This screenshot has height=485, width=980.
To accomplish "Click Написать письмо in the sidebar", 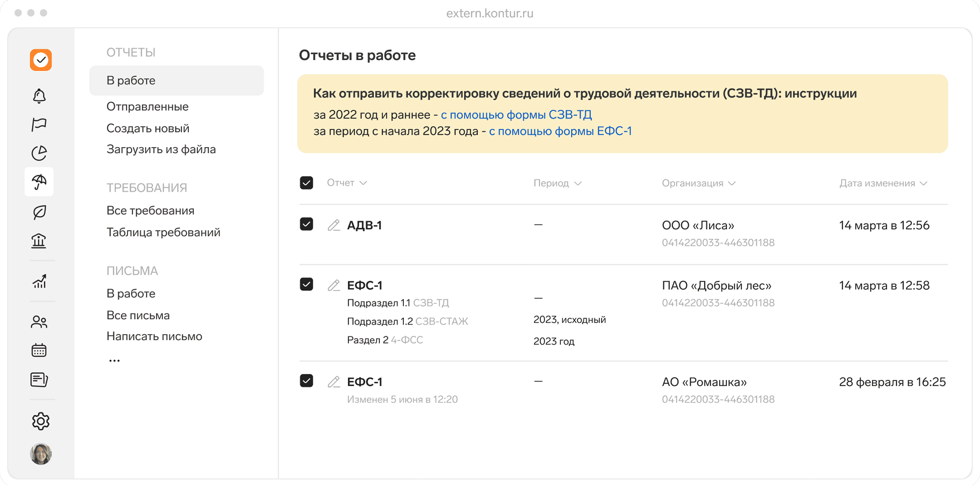I will pyautogui.click(x=154, y=336).
